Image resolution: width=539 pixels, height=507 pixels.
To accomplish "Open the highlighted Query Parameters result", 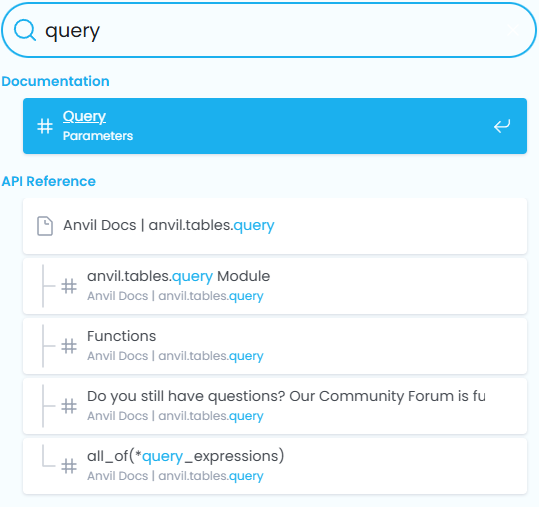I will coord(275,126).
